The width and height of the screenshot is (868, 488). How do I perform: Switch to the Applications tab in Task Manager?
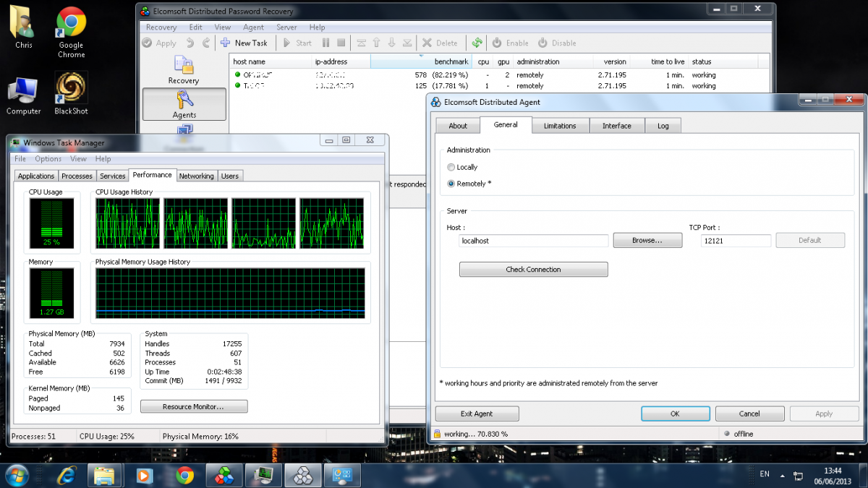click(36, 176)
